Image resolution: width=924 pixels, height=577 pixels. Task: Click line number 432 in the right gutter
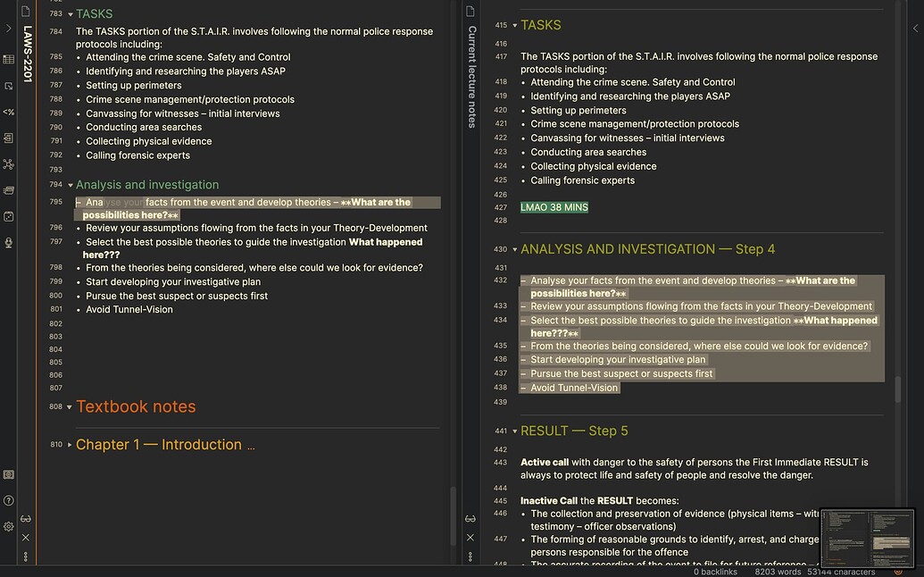pos(500,280)
